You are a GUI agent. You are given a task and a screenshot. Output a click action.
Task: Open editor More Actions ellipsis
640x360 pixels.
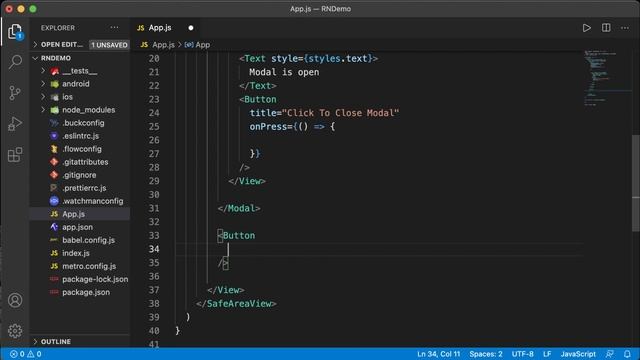[625, 28]
